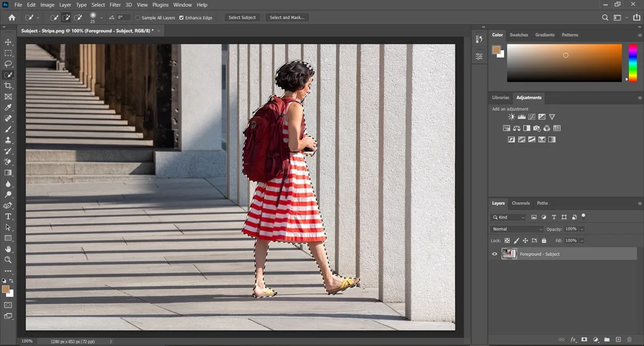The height and width of the screenshot is (346, 644).
Task: Click the delete layer trash icon
Action: (x=629, y=339)
